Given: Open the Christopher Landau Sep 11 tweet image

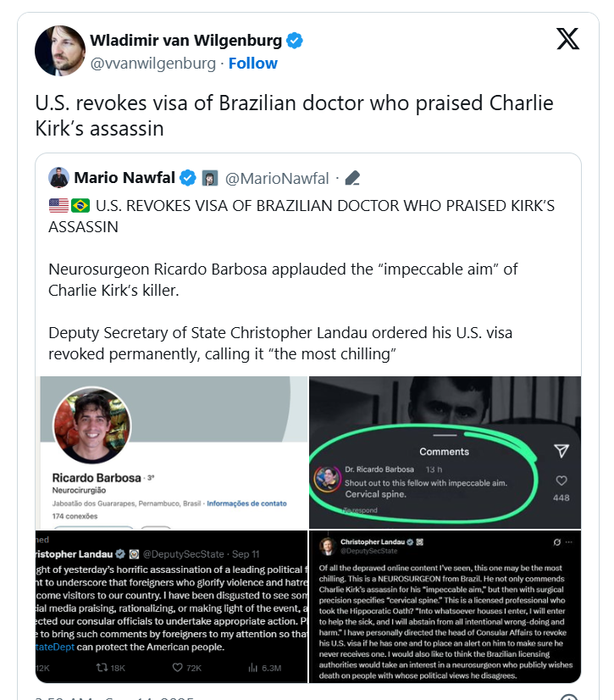Looking at the screenshot, I should [x=172, y=607].
